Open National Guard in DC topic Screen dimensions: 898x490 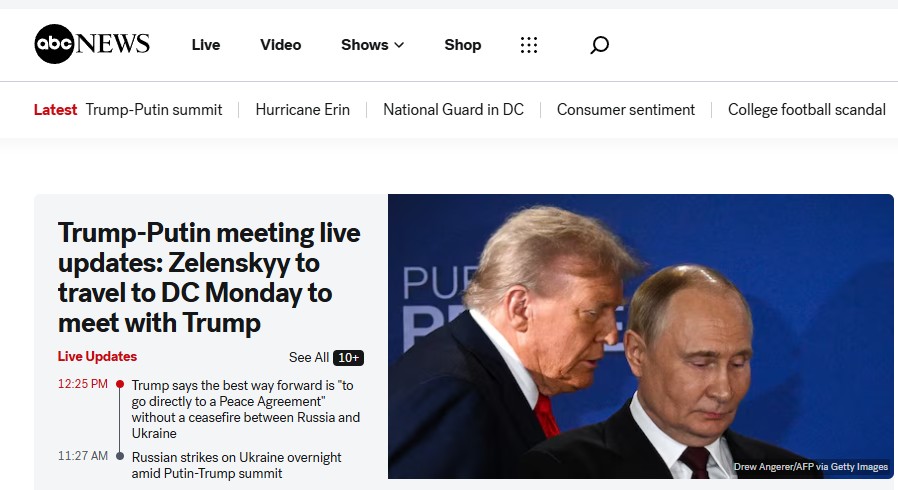pos(453,110)
